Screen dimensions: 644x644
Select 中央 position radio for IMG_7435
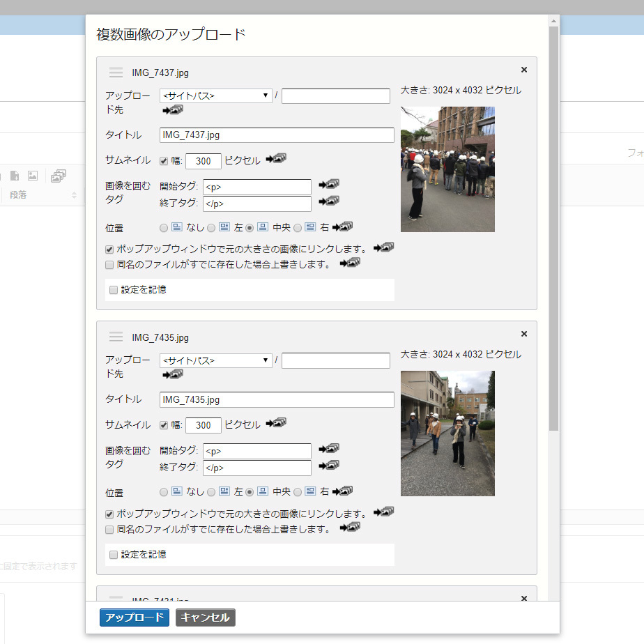click(x=250, y=492)
